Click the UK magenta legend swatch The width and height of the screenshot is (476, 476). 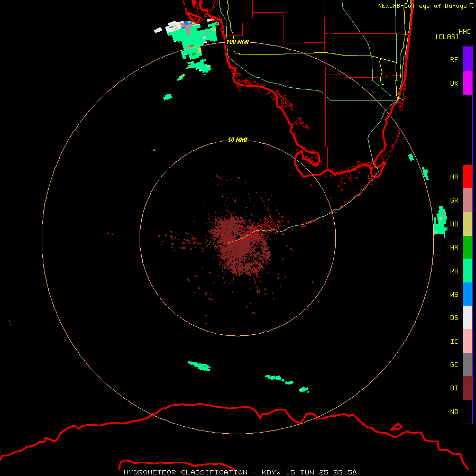point(467,83)
